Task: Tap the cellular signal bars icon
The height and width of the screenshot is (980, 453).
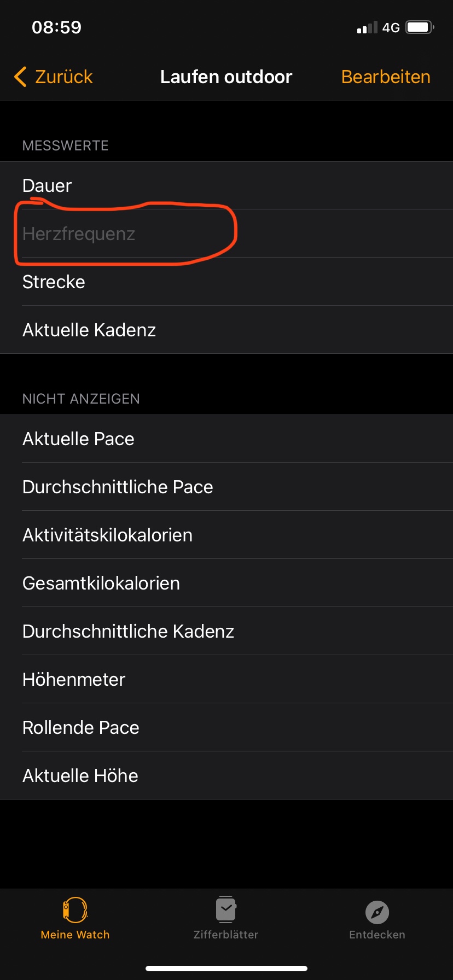Action: pos(367,28)
